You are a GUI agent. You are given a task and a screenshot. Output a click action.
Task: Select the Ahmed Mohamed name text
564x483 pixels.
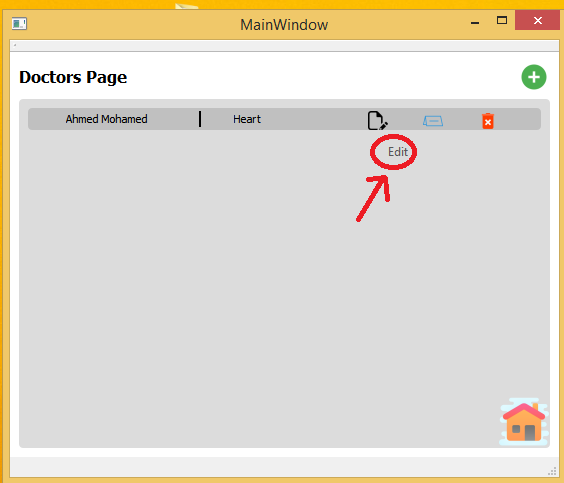click(x=106, y=119)
